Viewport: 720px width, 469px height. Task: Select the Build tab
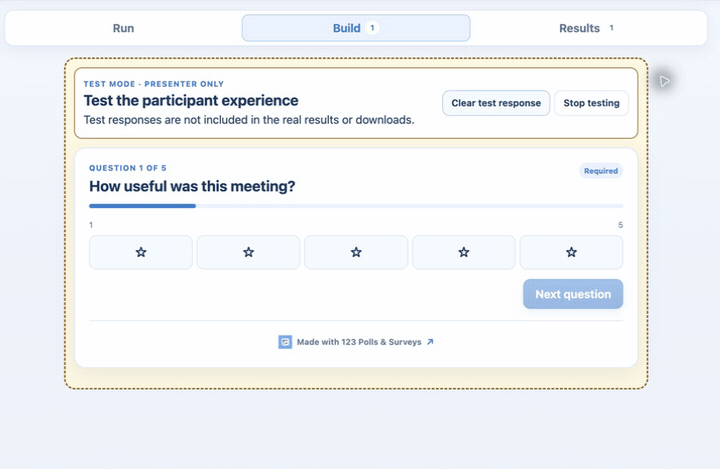[356, 28]
